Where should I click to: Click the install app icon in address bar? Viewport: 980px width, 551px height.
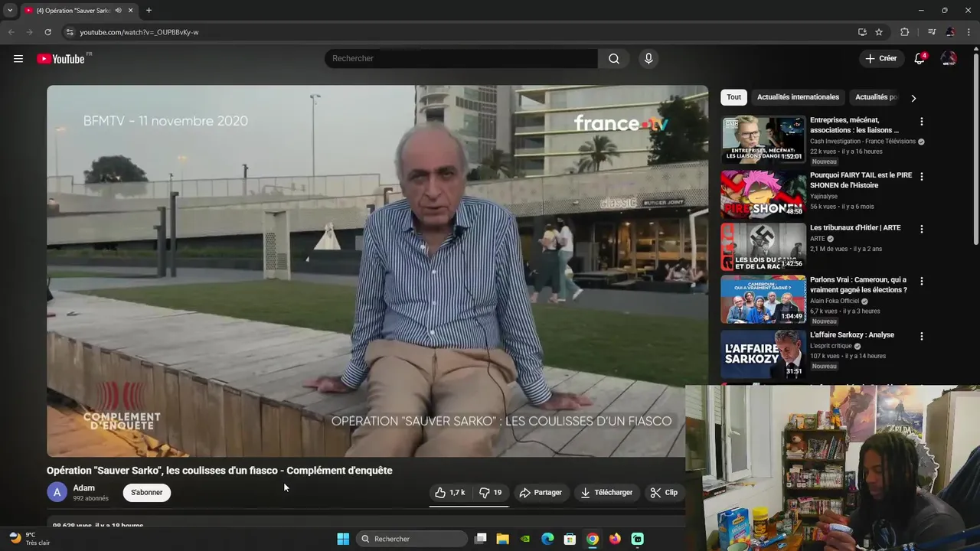[862, 32]
